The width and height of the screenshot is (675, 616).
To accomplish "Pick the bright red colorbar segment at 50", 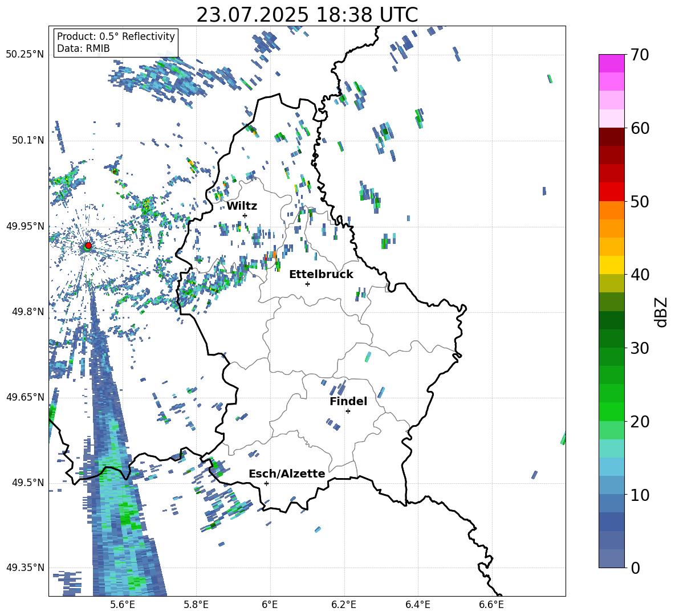I will click(611, 191).
